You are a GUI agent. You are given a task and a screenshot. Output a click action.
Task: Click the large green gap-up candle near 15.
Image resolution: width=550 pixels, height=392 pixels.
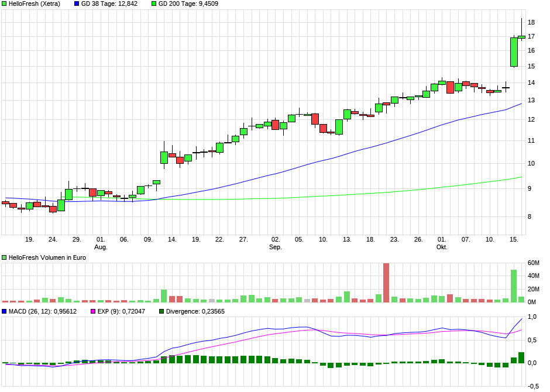[x=514, y=52]
